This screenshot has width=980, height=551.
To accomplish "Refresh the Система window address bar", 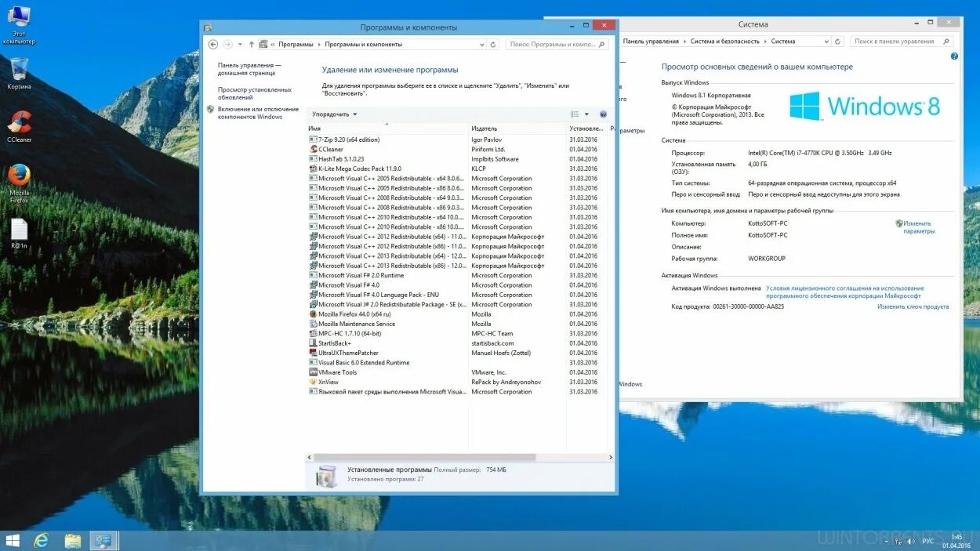I will click(837, 42).
